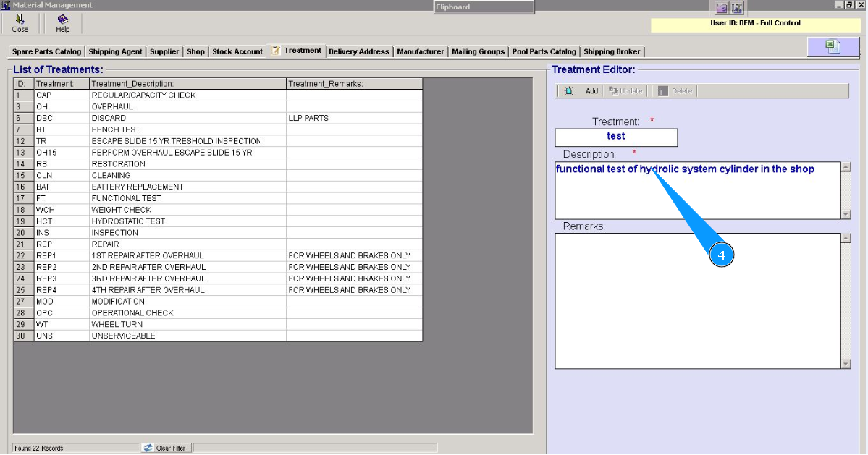Viewport: 868px width, 455px height.
Task: Select 2ND REPAIR AFTER OVERHAUL row
Action: pos(218,267)
